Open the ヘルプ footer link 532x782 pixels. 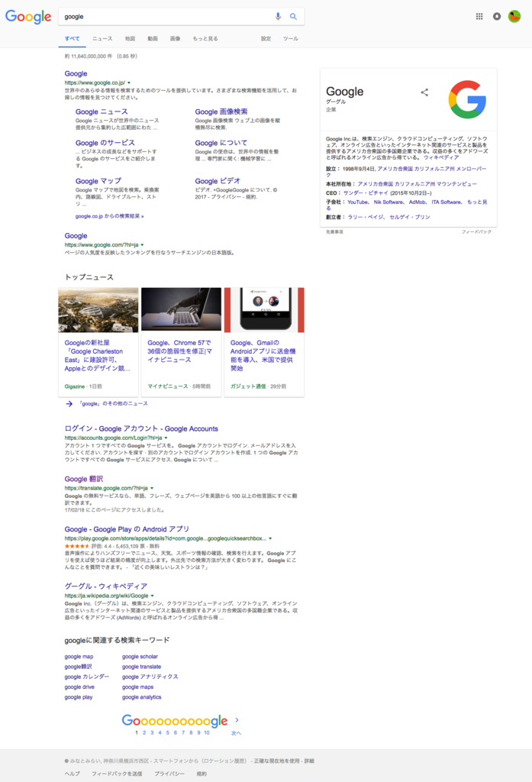point(72,774)
